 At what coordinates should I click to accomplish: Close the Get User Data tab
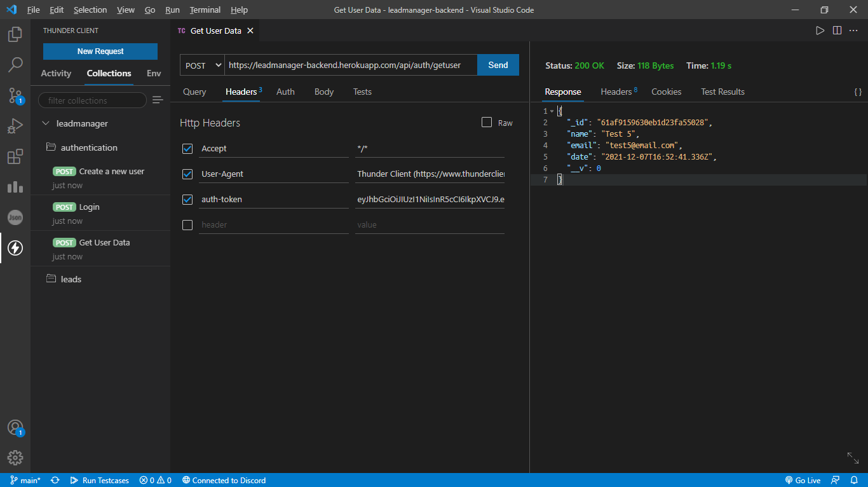tap(250, 31)
